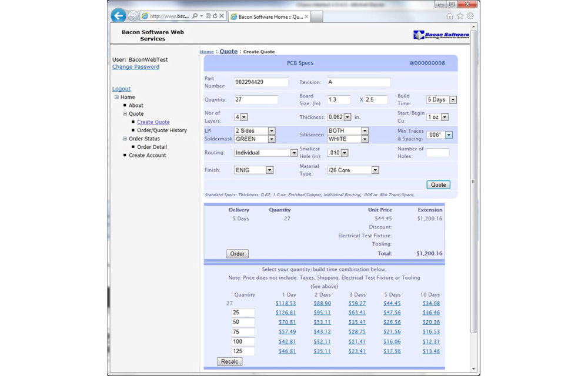The height and width of the screenshot is (376, 588).
Task: Click the Revision input field
Action: click(x=359, y=82)
